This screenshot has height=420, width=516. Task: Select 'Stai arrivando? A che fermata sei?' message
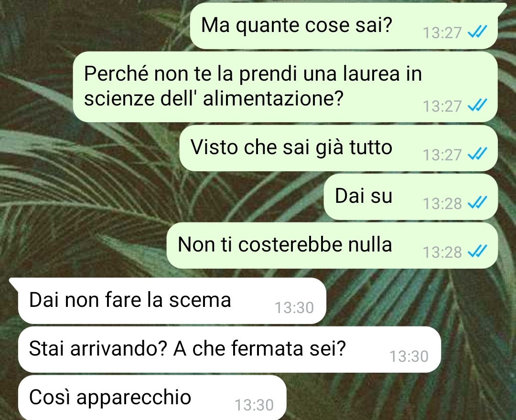(x=229, y=349)
